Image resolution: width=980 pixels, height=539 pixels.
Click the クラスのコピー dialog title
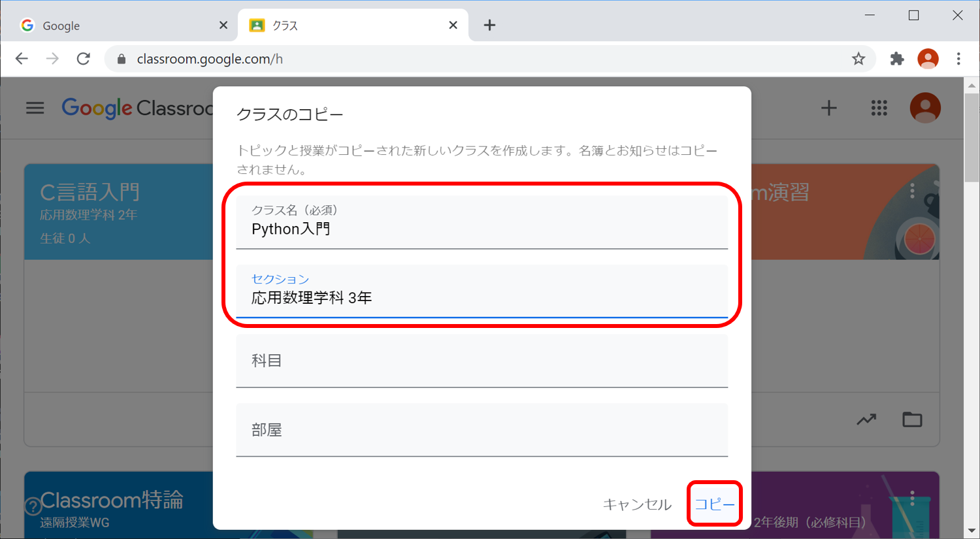[289, 114]
